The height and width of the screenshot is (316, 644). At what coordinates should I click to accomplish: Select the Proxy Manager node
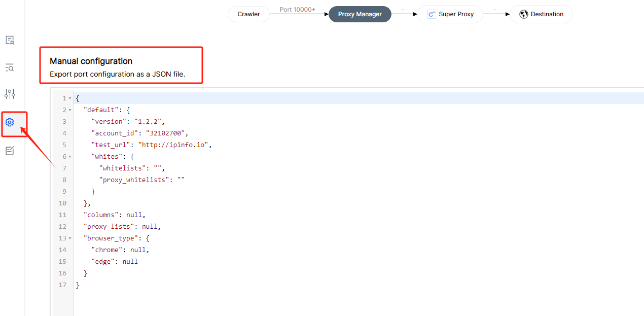coord(360,14)
